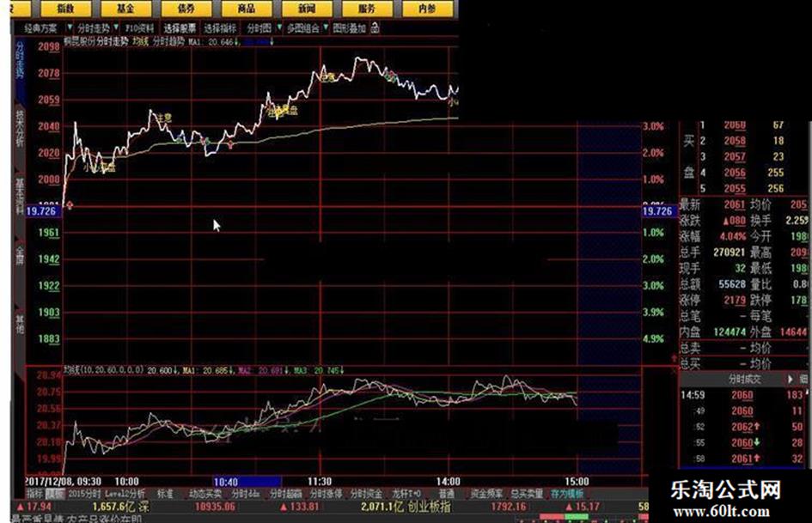Viewport: 812px width, 523px height.
Task: Toggle the lock icon after 图形叠加
Action: [x=375, y=28]
